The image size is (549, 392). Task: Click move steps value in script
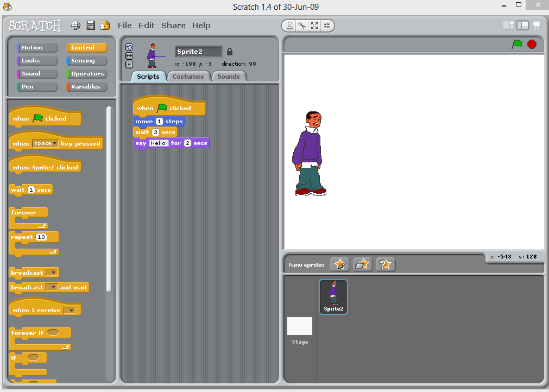pyautogui.click(x=159, y=122)
